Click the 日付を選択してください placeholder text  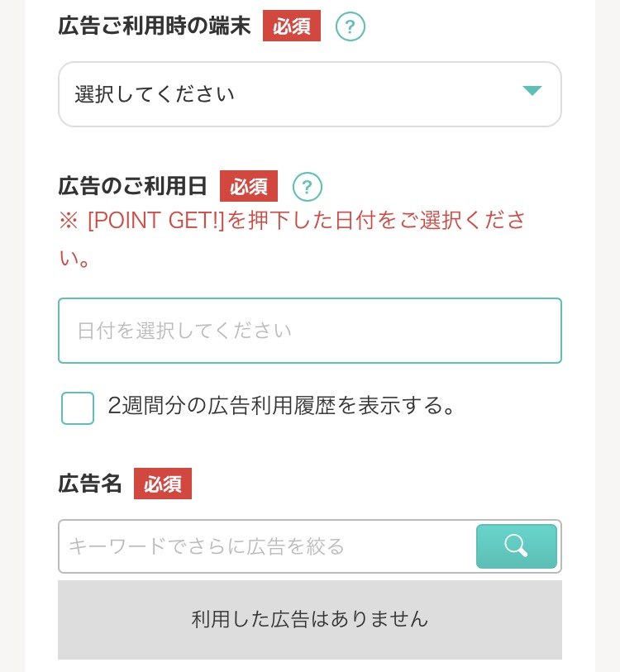pyautogui.click(x=184, y=331)
